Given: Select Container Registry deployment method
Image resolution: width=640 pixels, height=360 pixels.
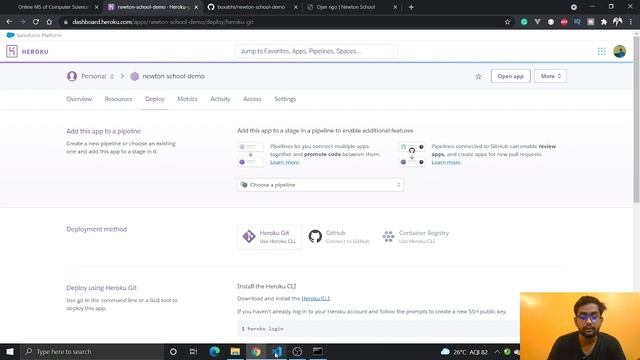Looking at the screenshot, I should click(416, 237).
